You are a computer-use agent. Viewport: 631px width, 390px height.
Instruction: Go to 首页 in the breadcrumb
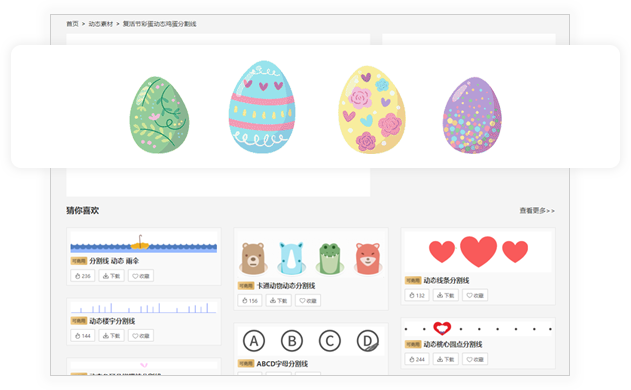pyautogui.click(x=72, y=24)
